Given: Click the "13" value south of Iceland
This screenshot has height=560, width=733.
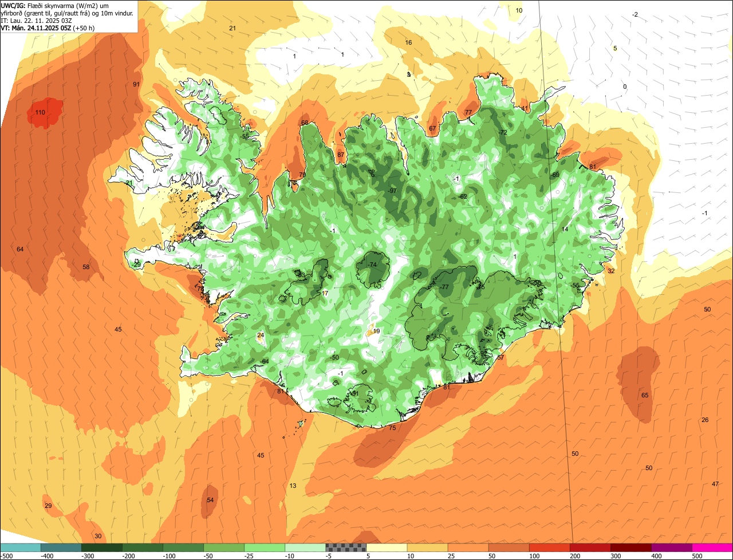Looking at the screenshot, I should pos(293,486).
